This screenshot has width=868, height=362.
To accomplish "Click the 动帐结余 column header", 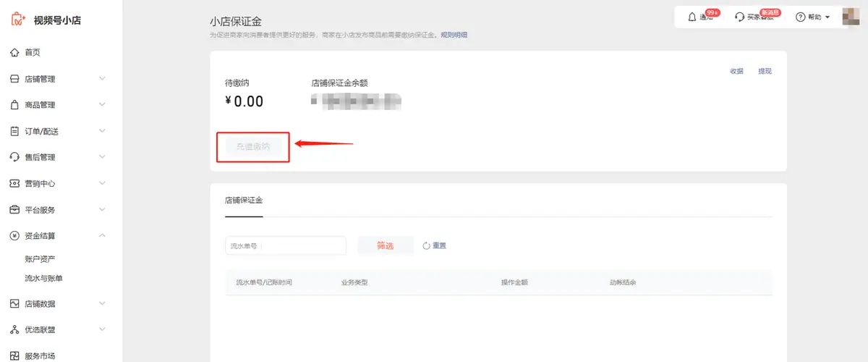I will (623, 282).
